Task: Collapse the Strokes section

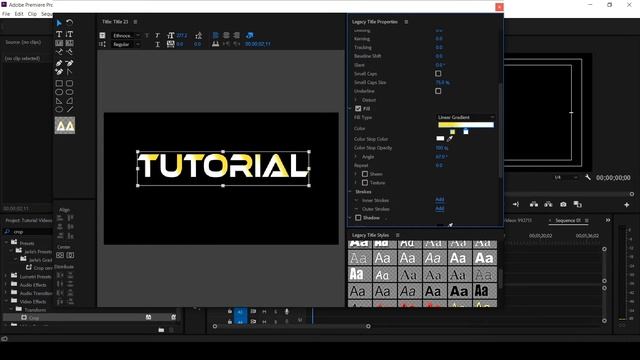Action: point(350,191)
